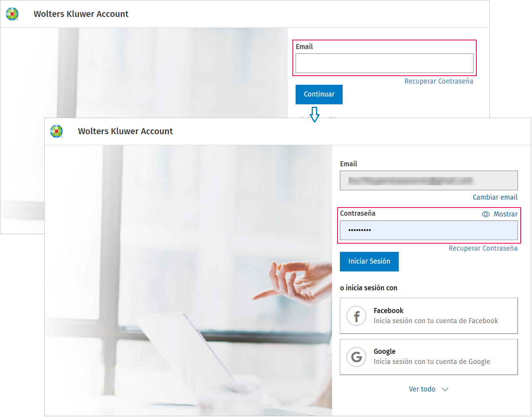Screen dimensions: 532x417
Task: Click the 'o inicia sesión con' text
Action: pyautogui.click(x=369, y=288)
